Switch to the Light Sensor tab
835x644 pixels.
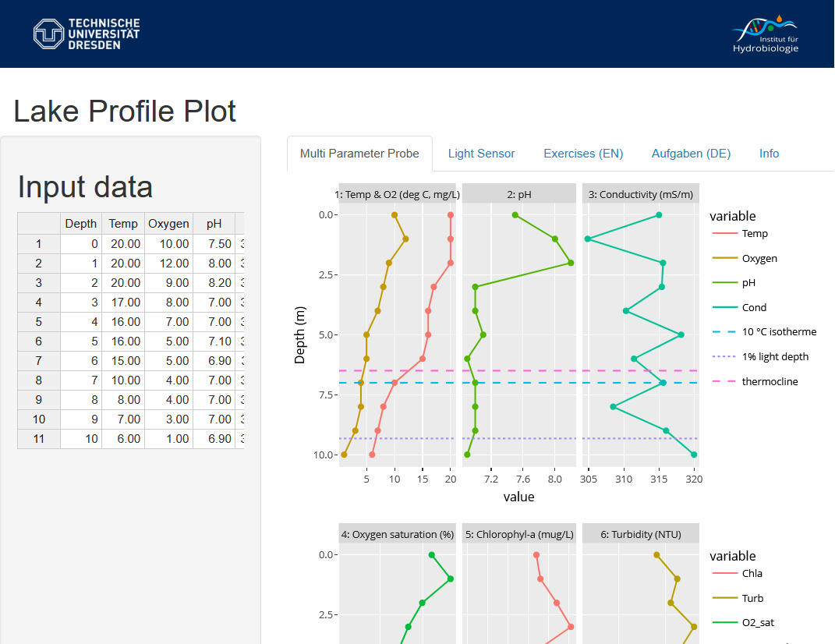click(x=481, y=154)
